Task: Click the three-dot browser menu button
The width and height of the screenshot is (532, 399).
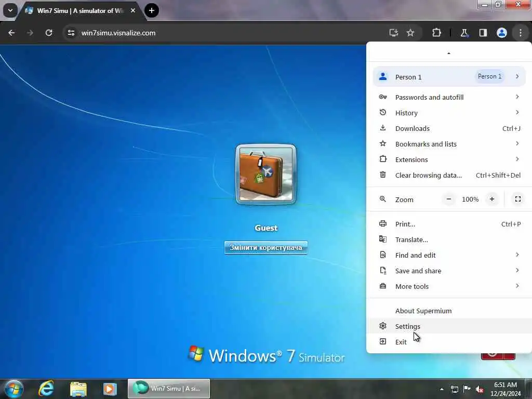Action: pos(521,33)
